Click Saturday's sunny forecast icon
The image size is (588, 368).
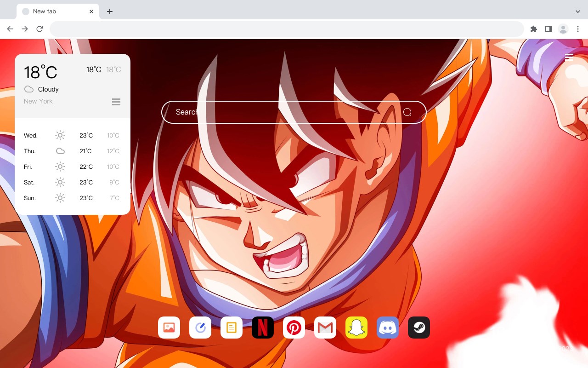60,182
